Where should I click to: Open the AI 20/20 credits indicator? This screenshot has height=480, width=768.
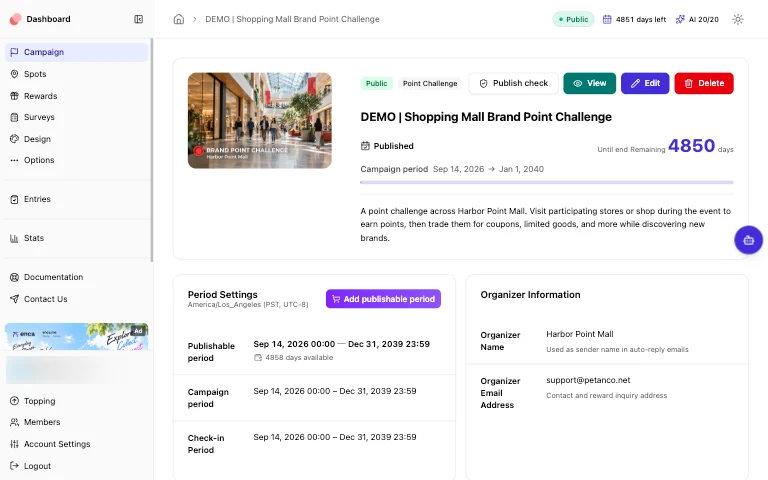click(x=697, y=19)
